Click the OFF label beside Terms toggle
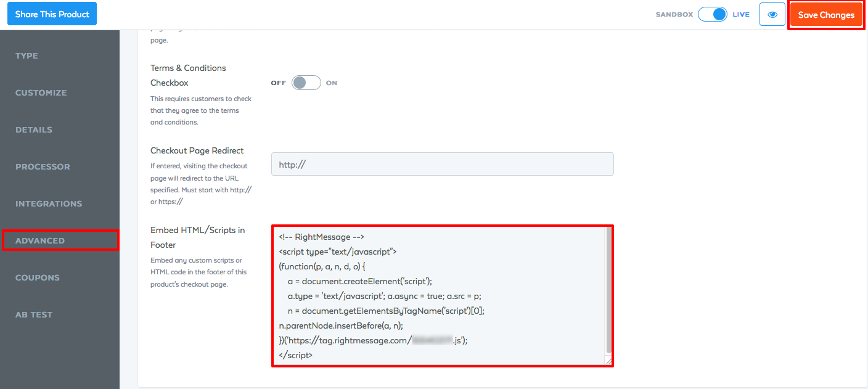The width and height of the screenshot is (868, 389). pos(279,83)
